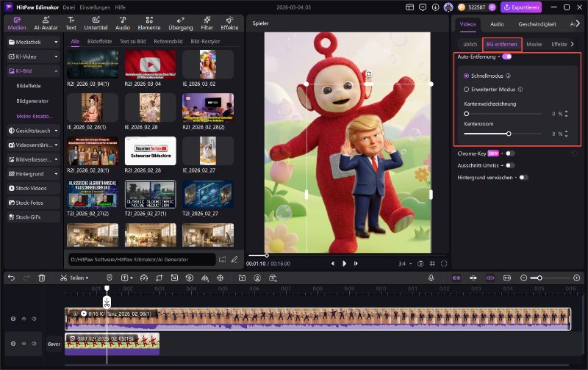The height and width of the screenshot is (370, 588).
Task: Open the Hilfe menu
Action: click(x=120, y=7)
